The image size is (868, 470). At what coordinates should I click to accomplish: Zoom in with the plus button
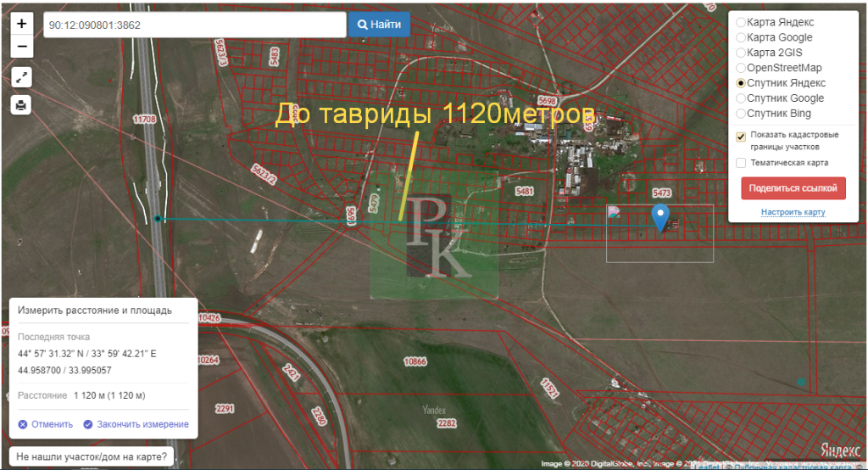tap(22, 24)
